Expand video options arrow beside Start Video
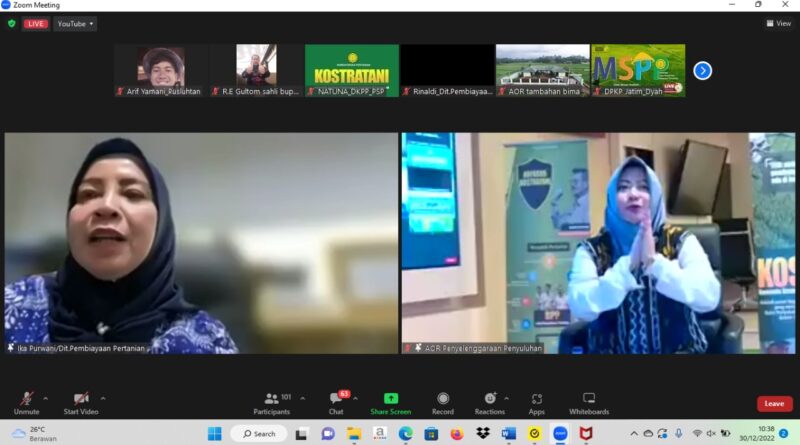 coord(103,398)
